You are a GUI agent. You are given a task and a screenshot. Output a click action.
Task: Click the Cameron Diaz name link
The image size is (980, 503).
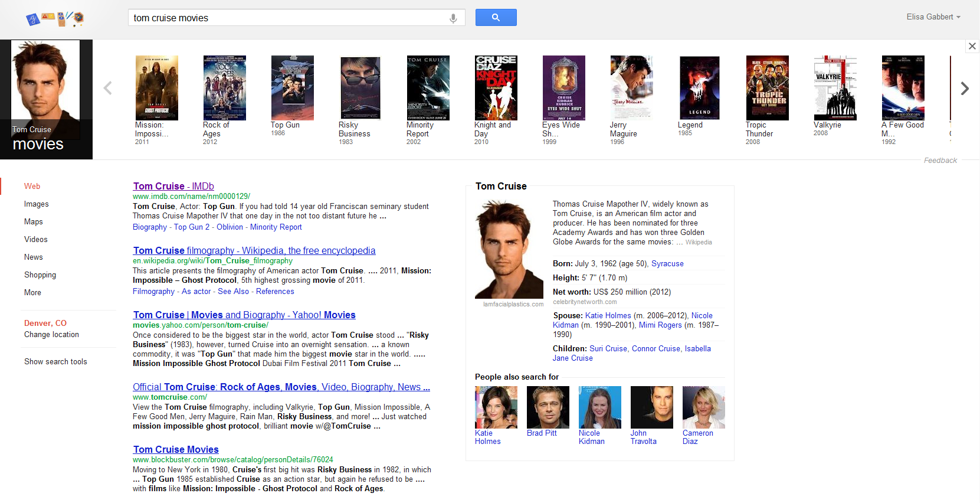697,437
